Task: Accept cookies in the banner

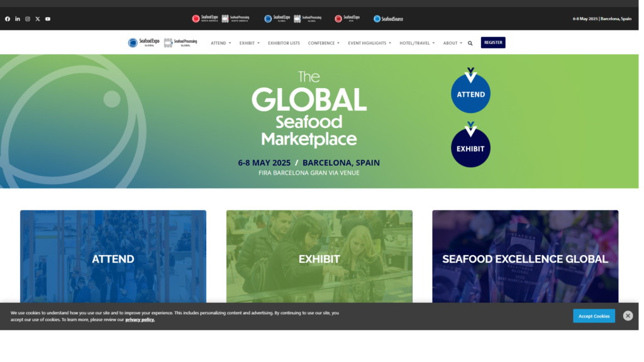Action: pos(594,316)
